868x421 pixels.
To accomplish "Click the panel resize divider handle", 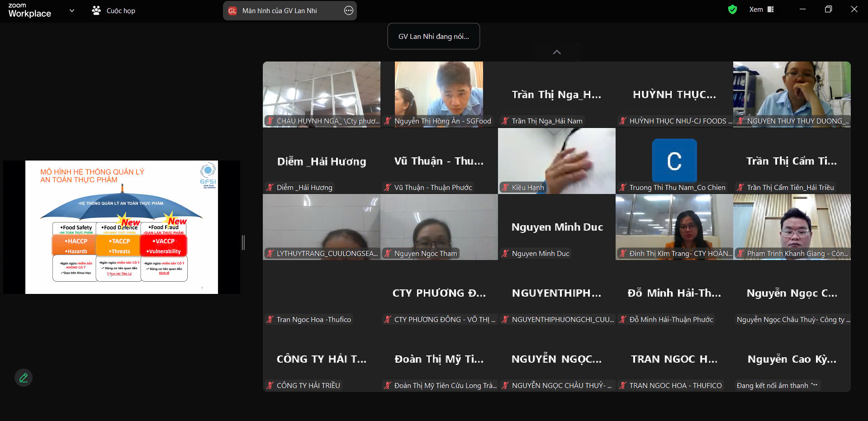I will 243,242.
